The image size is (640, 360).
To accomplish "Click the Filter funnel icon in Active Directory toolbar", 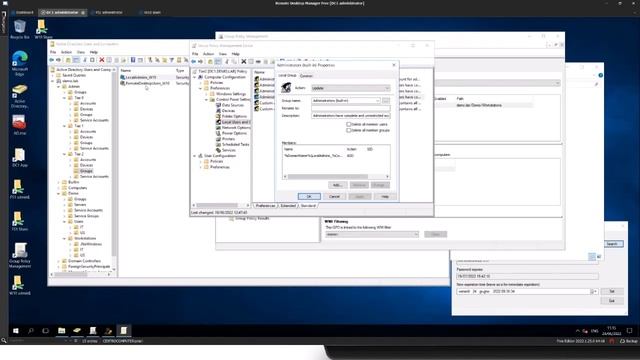I will pyautogui.click(x=171, y=60).
